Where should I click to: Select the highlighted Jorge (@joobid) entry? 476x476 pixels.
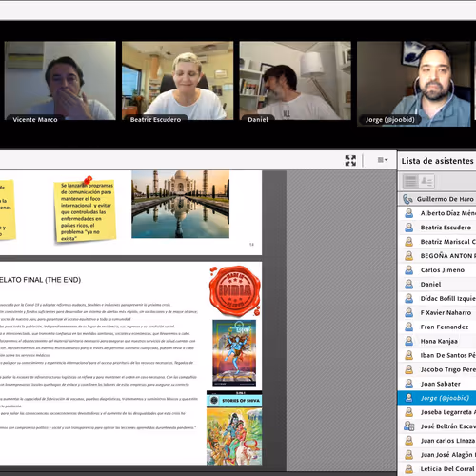tap(437, 398)
